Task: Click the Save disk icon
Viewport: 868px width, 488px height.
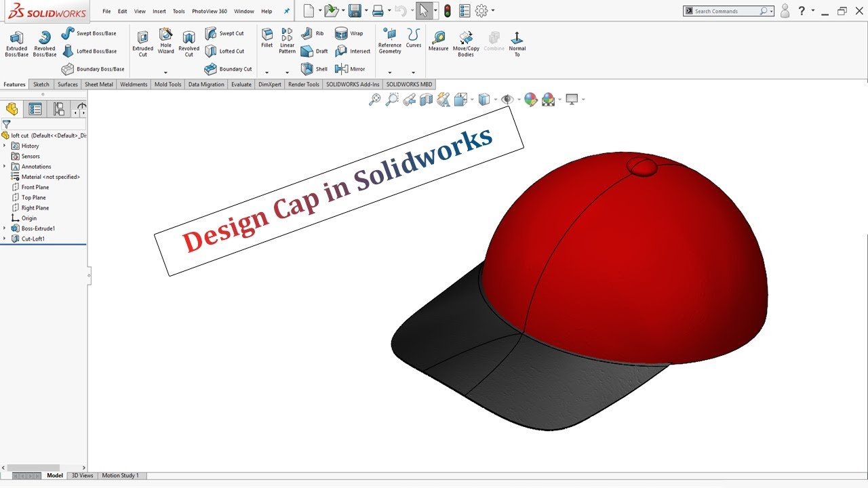Action: 354,11
